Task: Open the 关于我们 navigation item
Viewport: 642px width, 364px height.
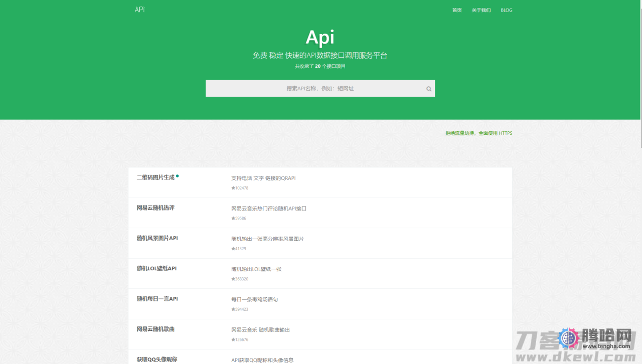Action: [x=481, y=10]
